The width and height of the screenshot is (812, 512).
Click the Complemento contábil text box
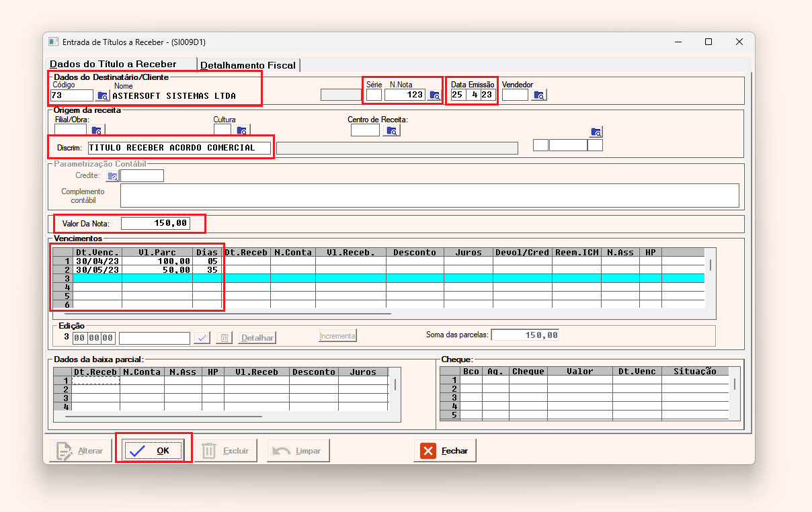click(430, 196)
